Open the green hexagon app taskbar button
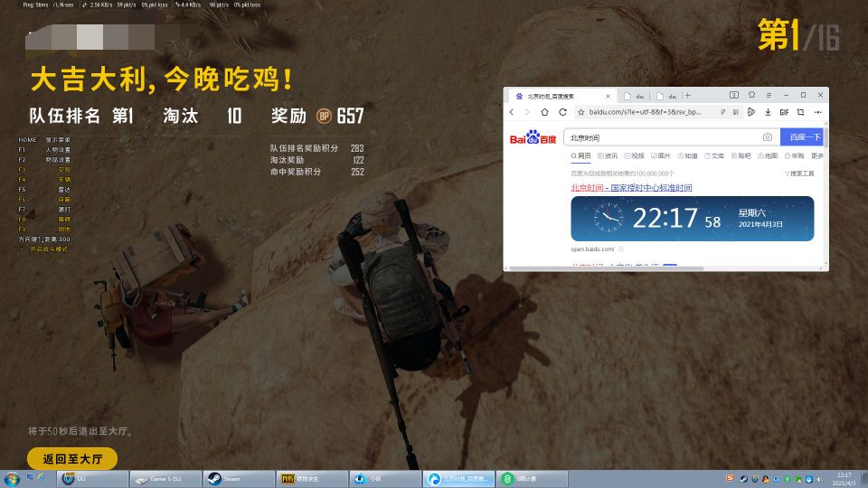Image resolution: width=868 pixels, height=488 pixels. (532, 479)
